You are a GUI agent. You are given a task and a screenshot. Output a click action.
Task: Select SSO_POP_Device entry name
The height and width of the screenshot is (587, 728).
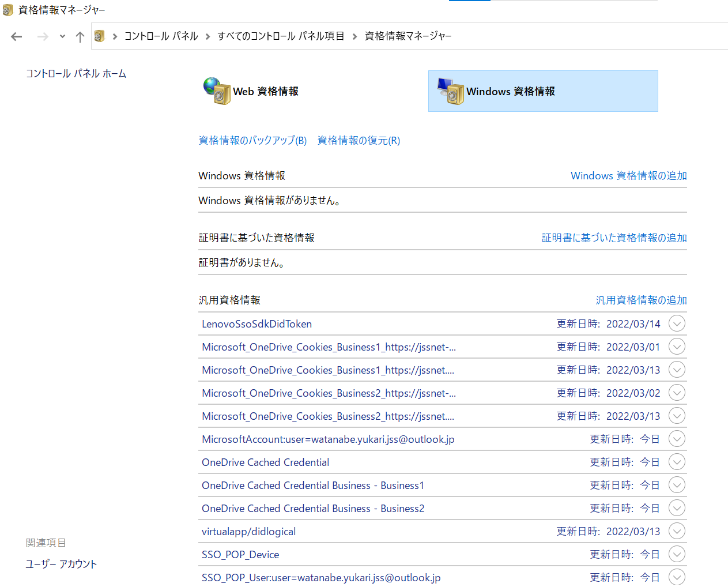(240, 555)
